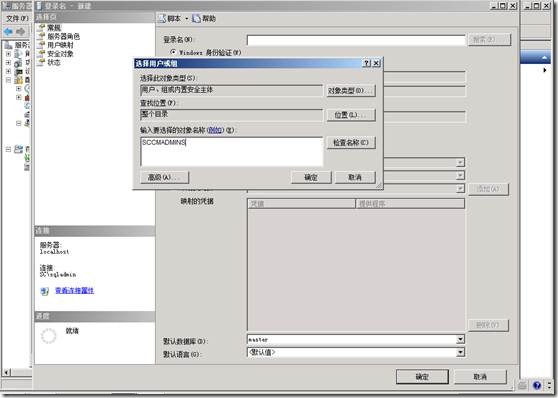Click the ? help button in 选择用户或组 title bar
This screenshot has height=398, width=558.
(x=366, y=63)
